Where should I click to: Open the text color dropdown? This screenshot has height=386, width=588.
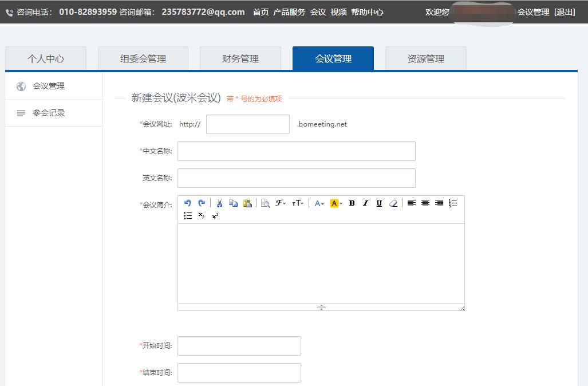319,203
